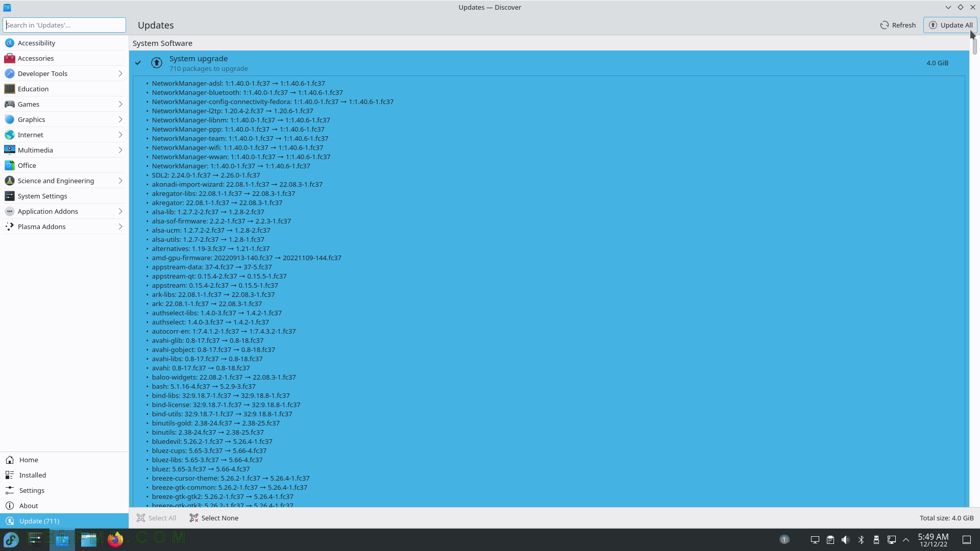This screenshot has height=551, width=980.
Task: Open the About page
Action: click(x=64, y=506)
